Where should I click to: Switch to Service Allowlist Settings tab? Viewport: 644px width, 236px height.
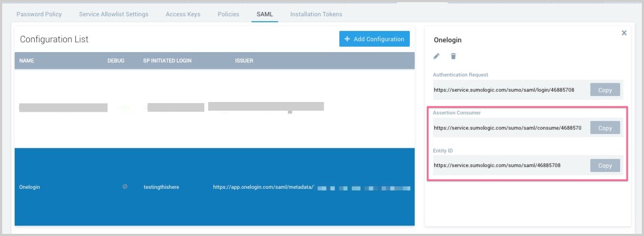113,14
